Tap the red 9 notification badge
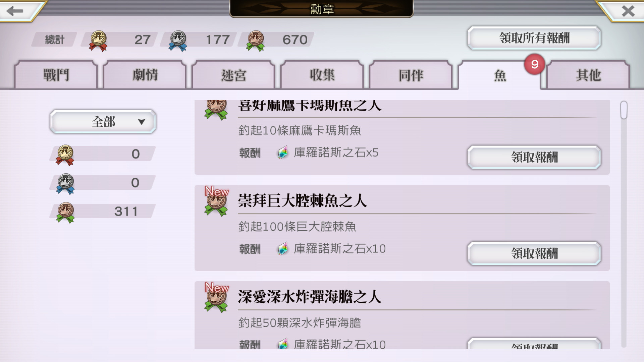 (x=535, y=64)
